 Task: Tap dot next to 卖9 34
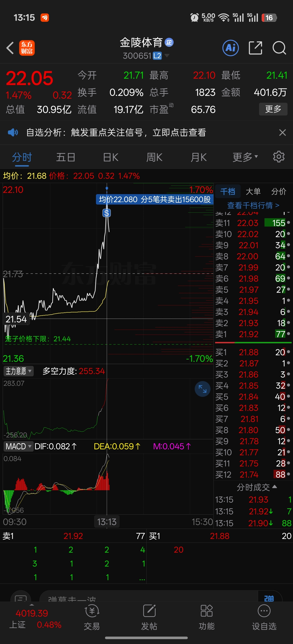(289, 245)
